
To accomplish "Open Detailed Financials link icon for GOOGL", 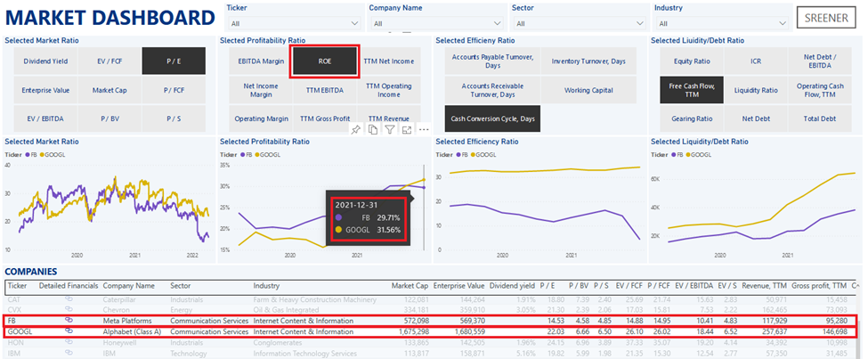I will 68,331.
